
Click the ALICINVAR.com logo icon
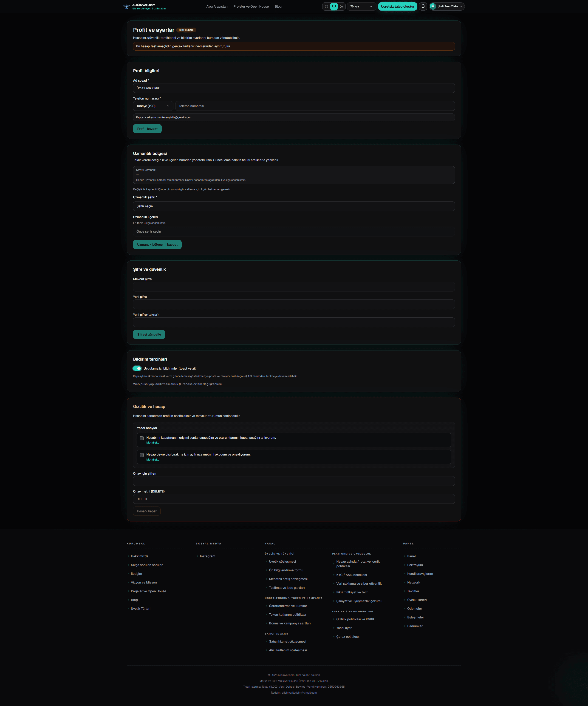[x=127, y=6]
